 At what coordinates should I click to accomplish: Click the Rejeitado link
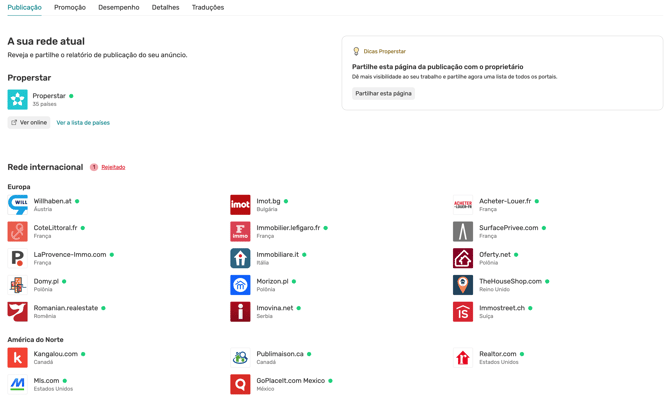[x=113, y=167]
